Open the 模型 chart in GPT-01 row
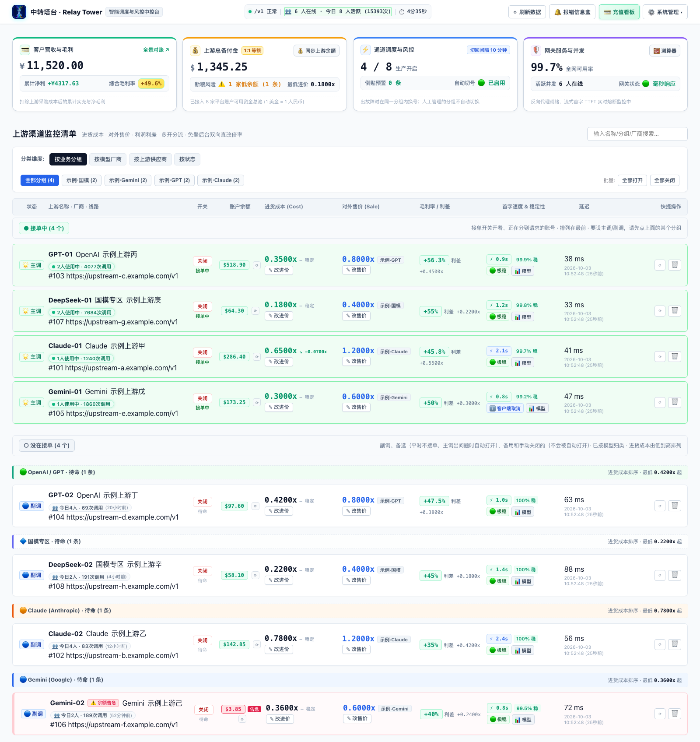The width and height of the screenshot is (700, 742). pyautogui.click(x=523, y=271)
